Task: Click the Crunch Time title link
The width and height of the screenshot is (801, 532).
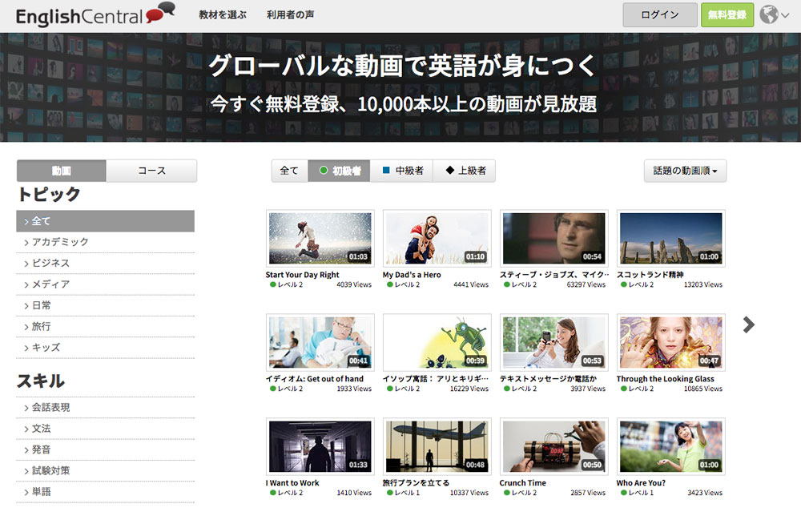Action: (x=522, y=483)
